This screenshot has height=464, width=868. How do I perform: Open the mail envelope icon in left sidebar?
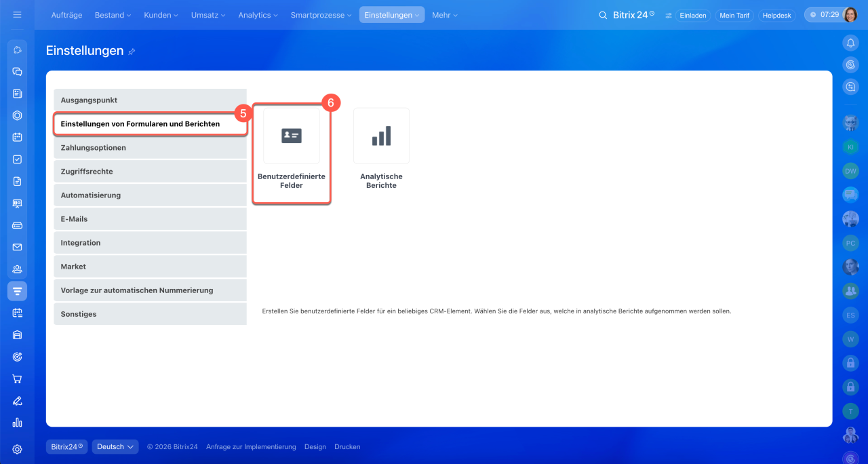(18, 247)
